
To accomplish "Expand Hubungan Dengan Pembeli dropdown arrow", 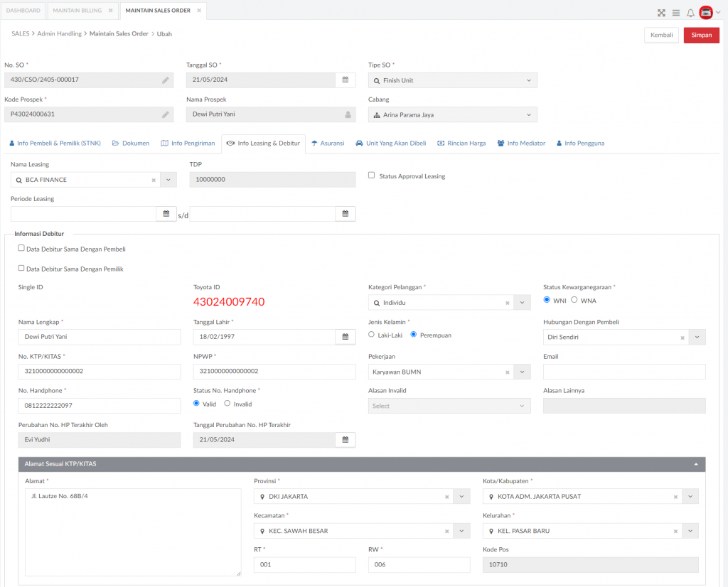I will pos(697,338).
